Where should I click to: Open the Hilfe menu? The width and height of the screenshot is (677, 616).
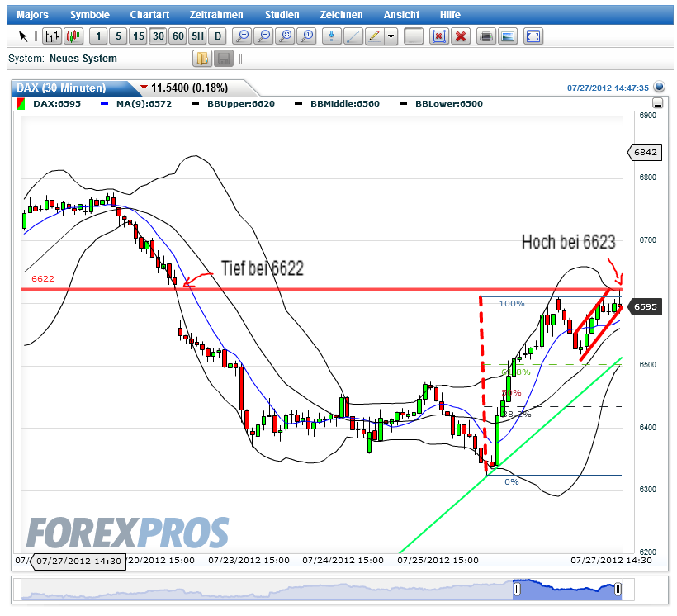[450, 15]
